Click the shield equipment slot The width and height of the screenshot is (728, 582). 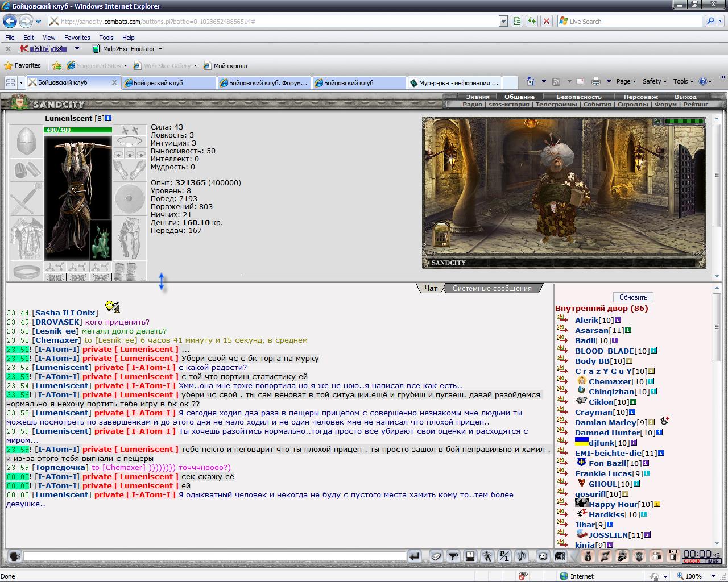[130, 199]
